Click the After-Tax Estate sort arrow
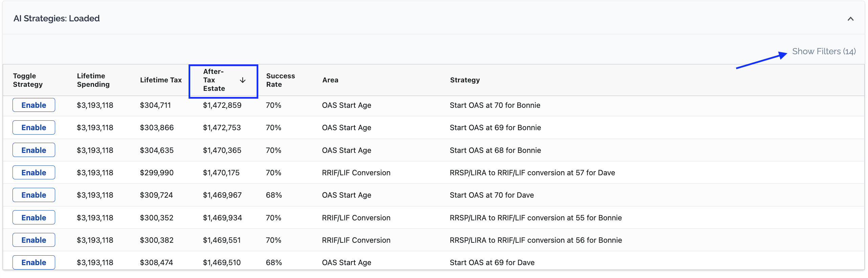This screenshot has height=278, width=868. click(242, 80)
